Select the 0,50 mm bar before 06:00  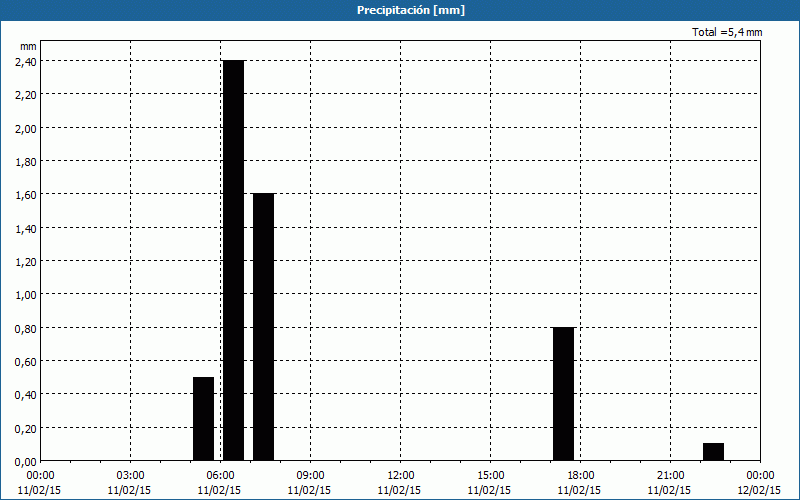[204, 419]
